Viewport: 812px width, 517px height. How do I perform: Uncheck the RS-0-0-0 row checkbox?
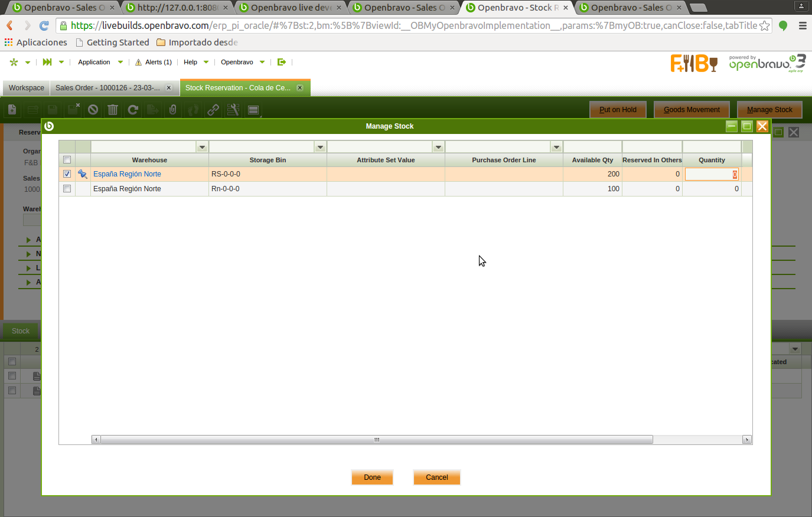point(67,174)
